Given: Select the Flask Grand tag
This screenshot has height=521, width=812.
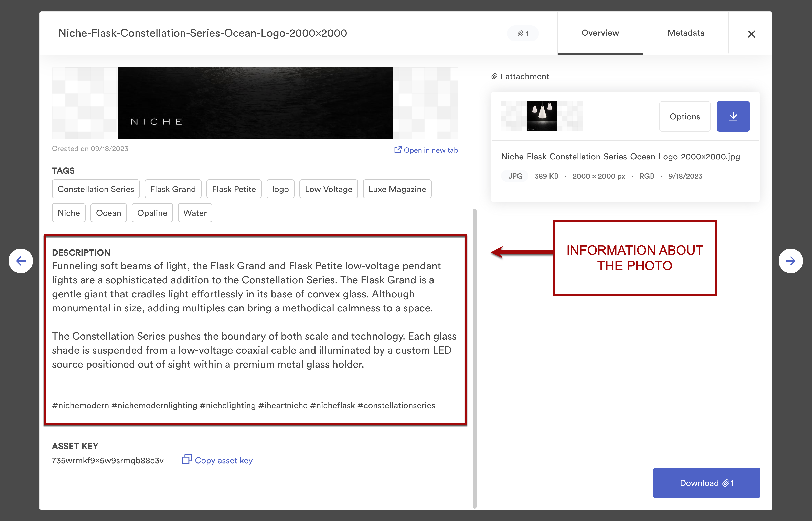Looking at the screenshot, I should 173,189.
